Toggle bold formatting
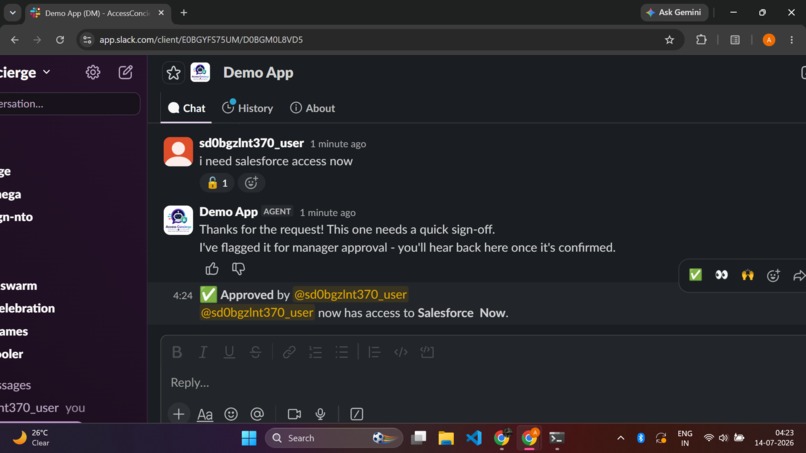Image resolution: width=806 pixels, height=453 pixels. tap(177, 352)
